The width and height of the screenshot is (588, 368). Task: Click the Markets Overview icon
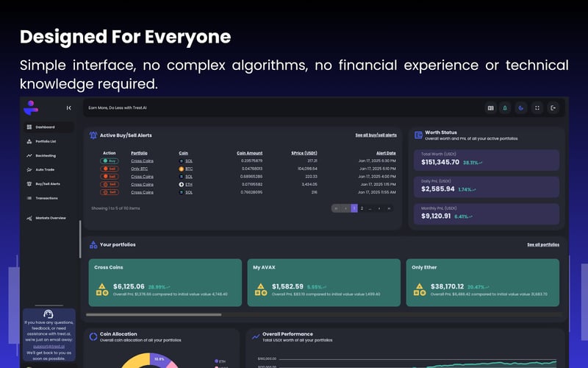point(29,218)
